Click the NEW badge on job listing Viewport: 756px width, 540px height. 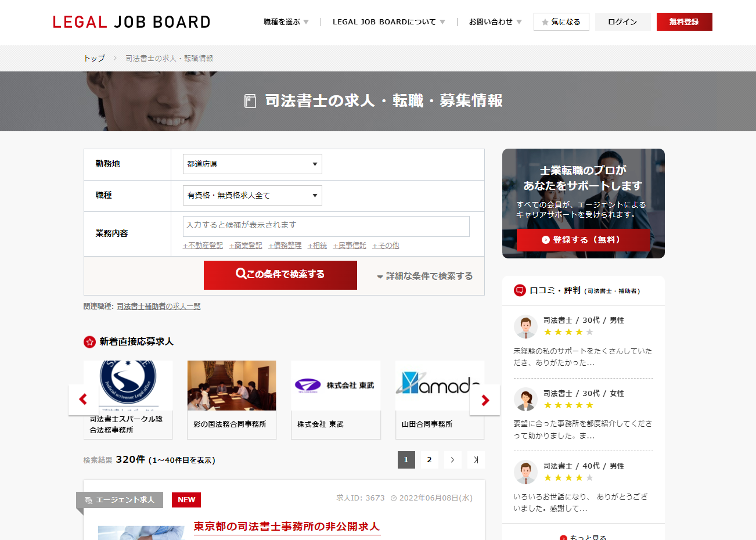[x=186, y=500]
